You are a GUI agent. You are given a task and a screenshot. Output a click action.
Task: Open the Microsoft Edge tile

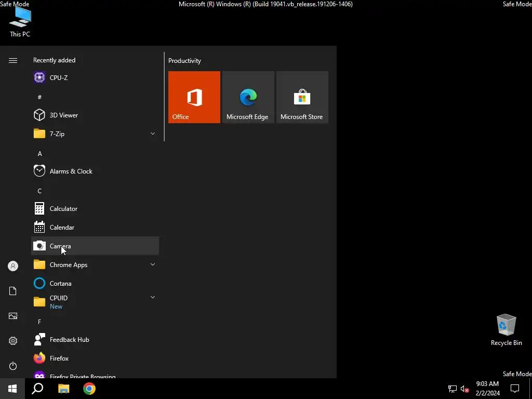[x=248, y=97]
